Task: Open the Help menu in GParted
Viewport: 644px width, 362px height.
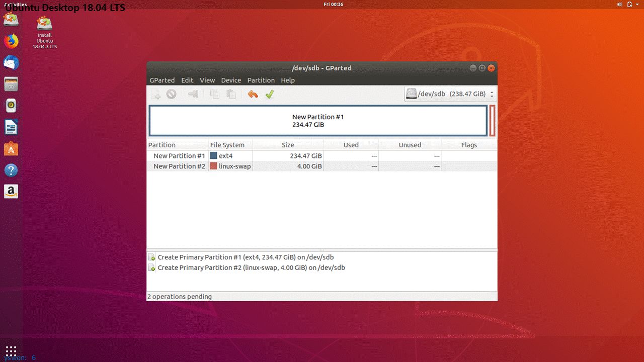Action: pos(288,80)
